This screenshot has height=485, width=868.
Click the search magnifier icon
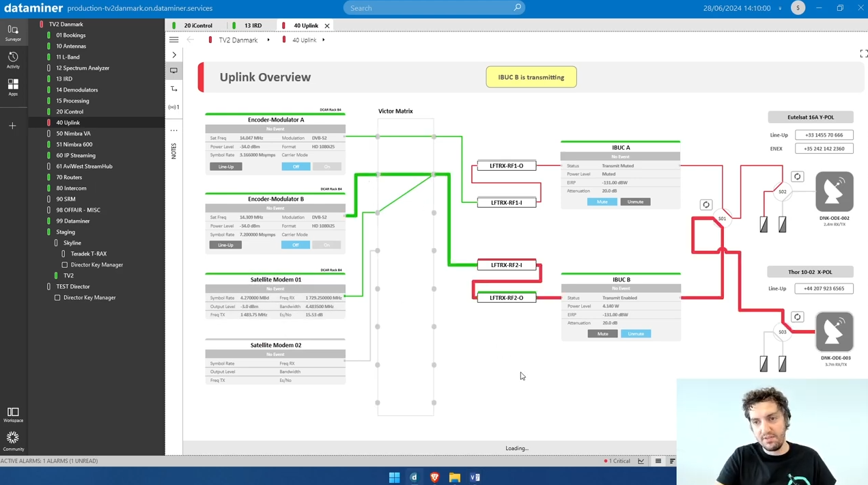click(x=517, y=8)
